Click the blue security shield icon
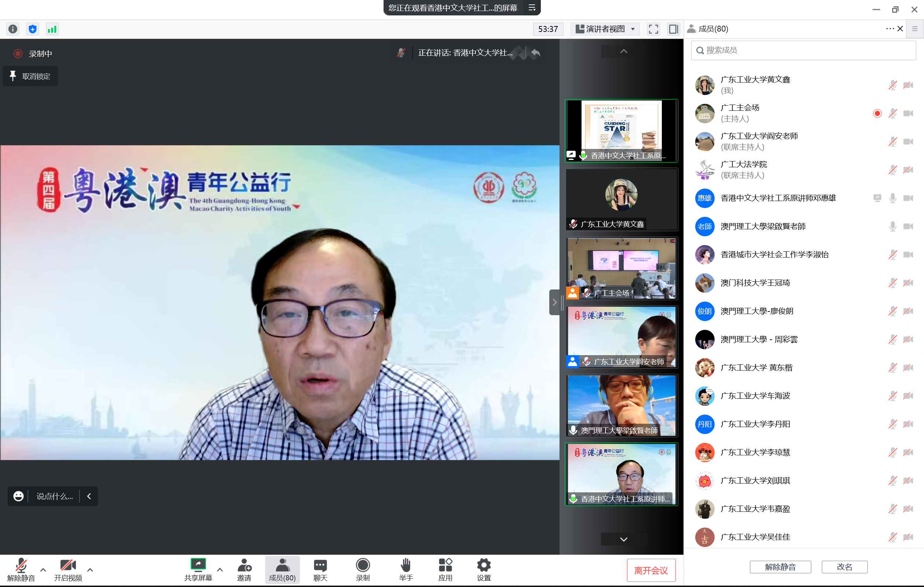The height and width of the screenshot is (587, 924). pos(33,29)
